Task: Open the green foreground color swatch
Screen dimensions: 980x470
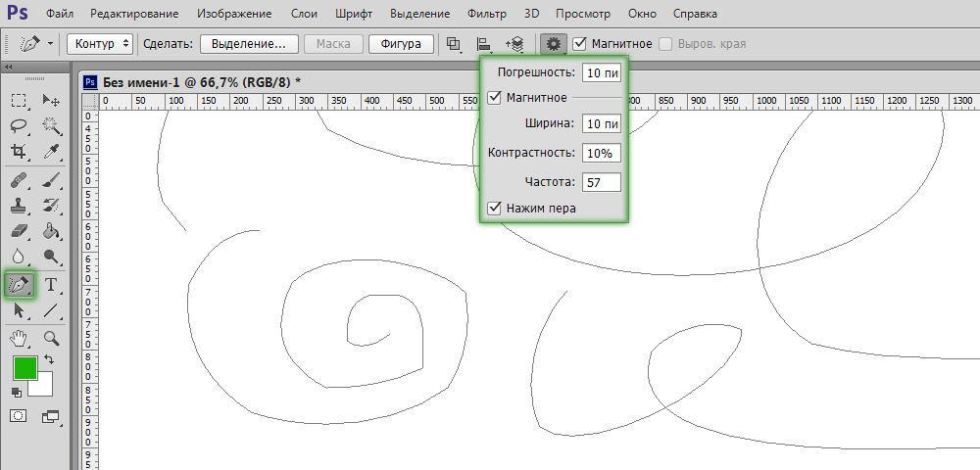Action: tap(24, 367)
